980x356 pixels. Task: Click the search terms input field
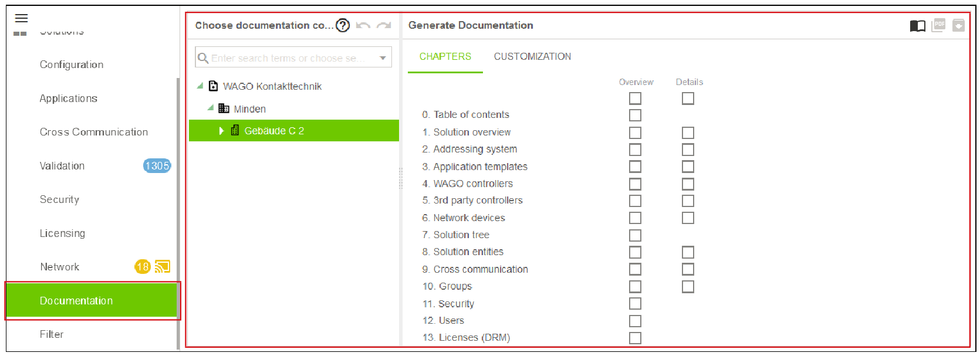click(x=292, y=58)
